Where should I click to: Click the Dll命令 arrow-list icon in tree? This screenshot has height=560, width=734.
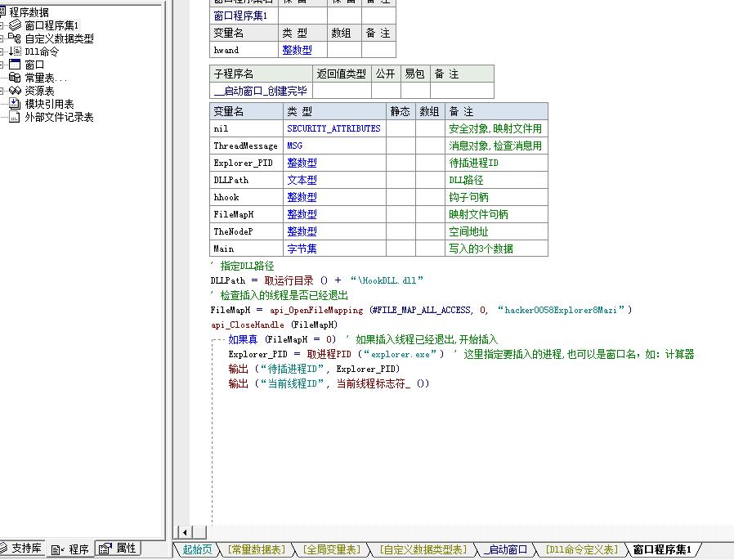point(15,51)
